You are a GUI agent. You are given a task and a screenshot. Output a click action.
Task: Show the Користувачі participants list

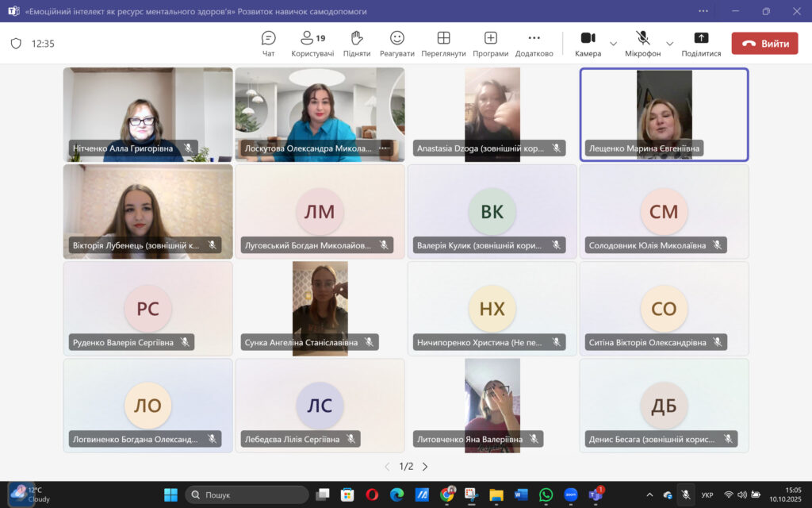pyautogui.click(x=312, y=43)
